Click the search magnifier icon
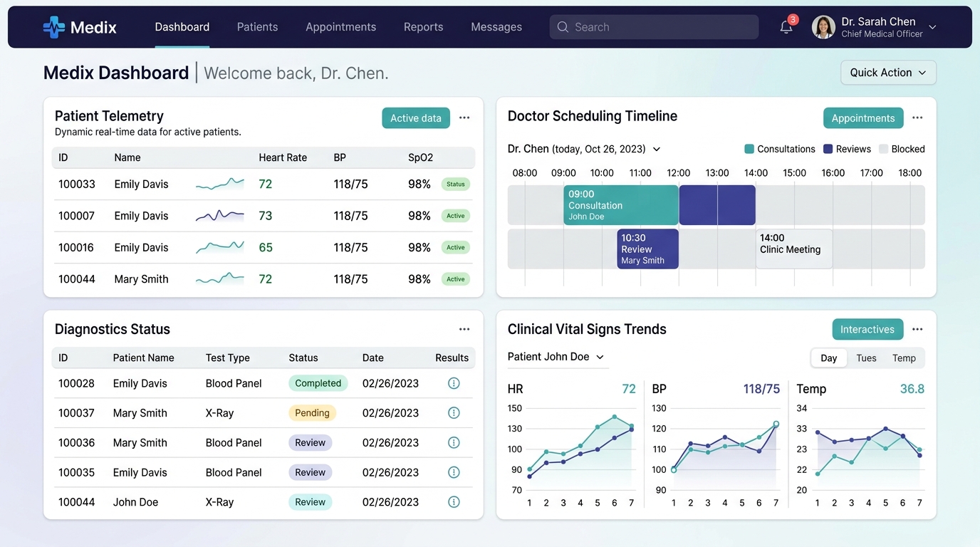980x547 pixels. pos(563,27)
